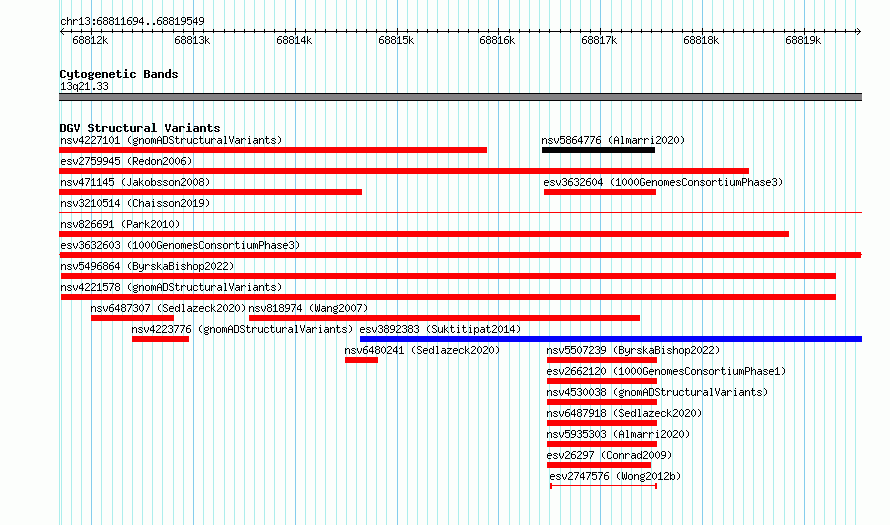Open the nsv5496864 (ByrskaBishop2022) label
The width and height of the screenshot is (890, 525).
[147, 266]
